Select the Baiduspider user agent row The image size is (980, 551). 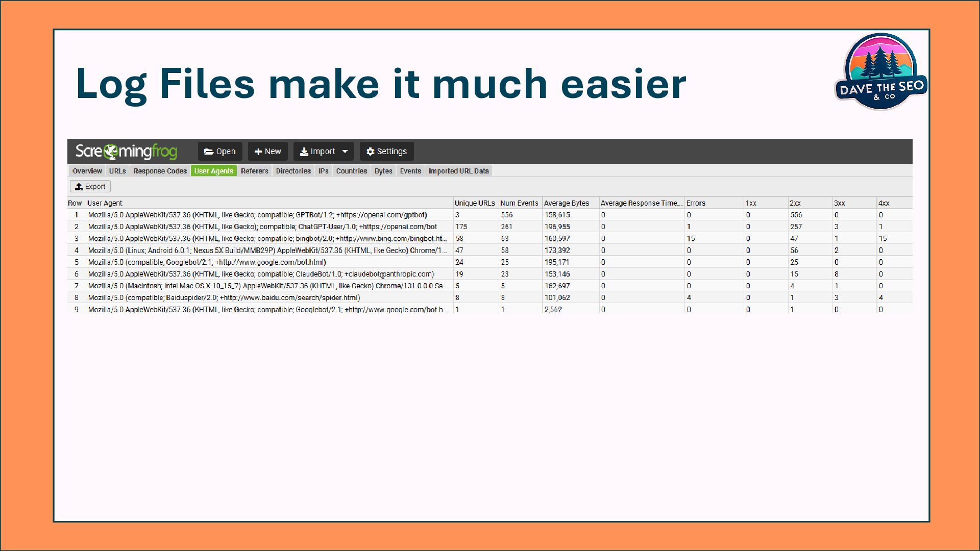coord(224,297)
